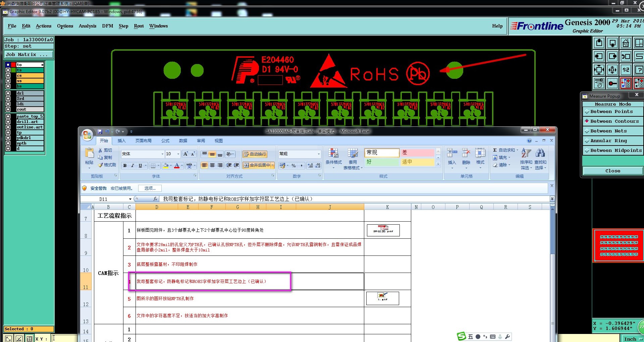
Task: Open the Merge and Center (合并后居中) dropdown arrow
Action: click(273, 165)
